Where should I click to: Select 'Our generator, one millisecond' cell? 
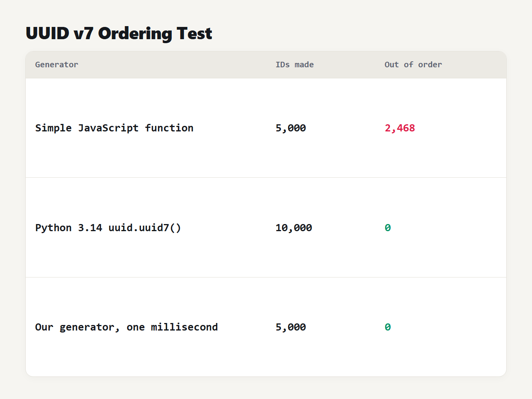127,327
